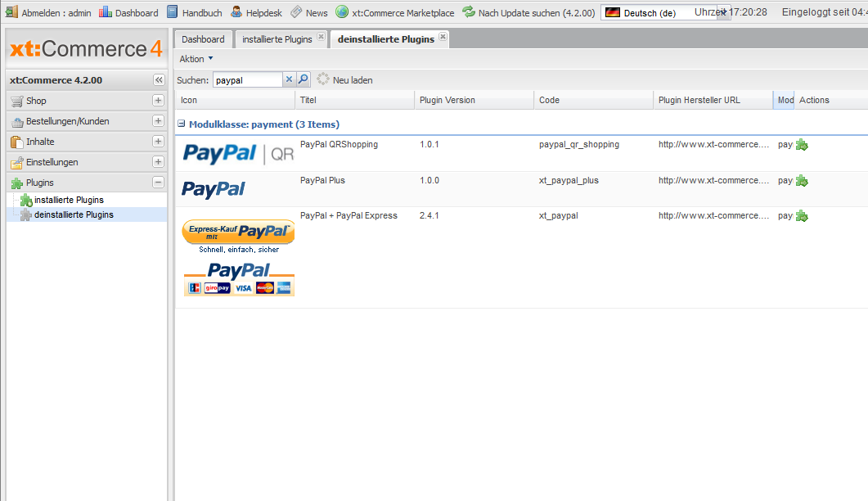The width and height of the screenshot is (868, 501).
Task: Run search with the magnifier icon
Action: tap(304, 79)
